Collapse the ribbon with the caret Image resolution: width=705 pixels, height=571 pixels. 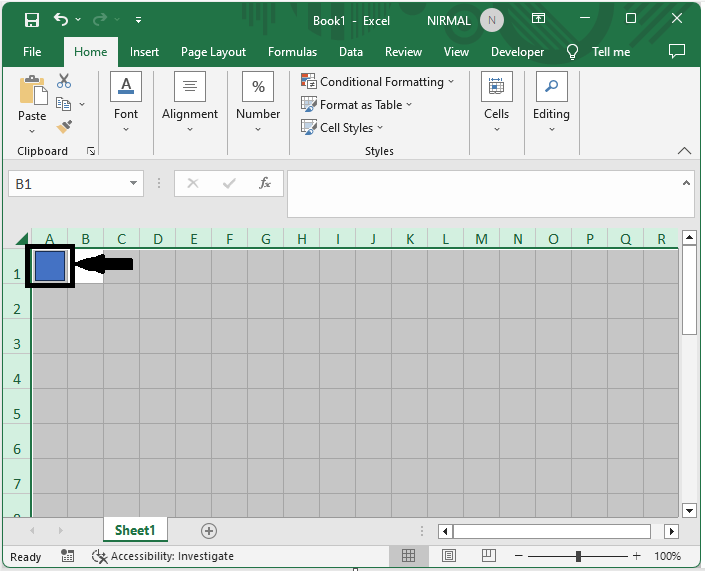[x=684, y=151]
